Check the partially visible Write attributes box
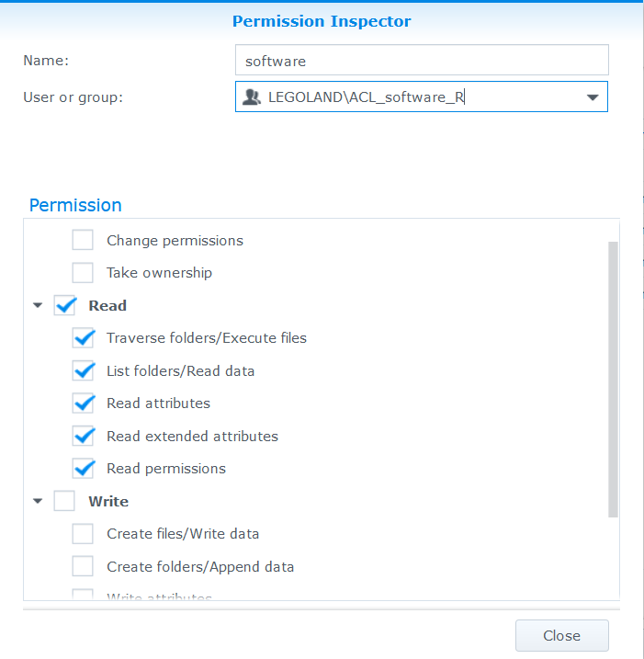Viewport: 644px width, 659px height. tap(83, 596)
